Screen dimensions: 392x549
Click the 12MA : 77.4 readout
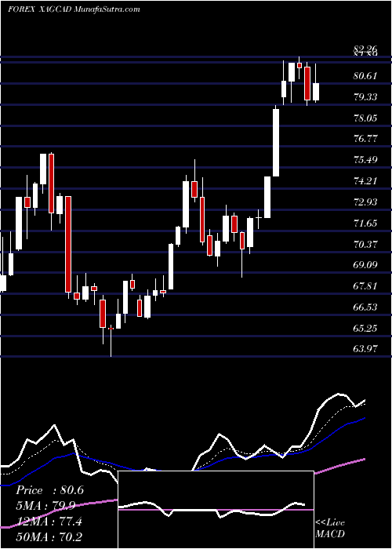pos(49,521)
